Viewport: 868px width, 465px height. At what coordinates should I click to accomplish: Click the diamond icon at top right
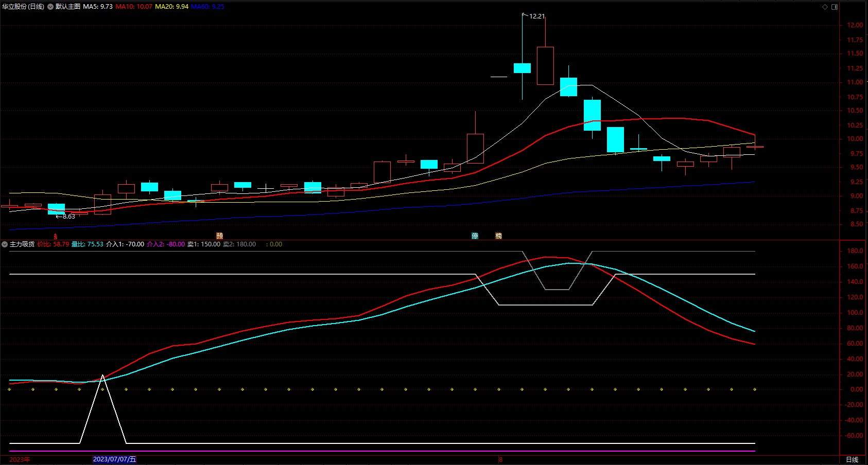pos(825,7)
